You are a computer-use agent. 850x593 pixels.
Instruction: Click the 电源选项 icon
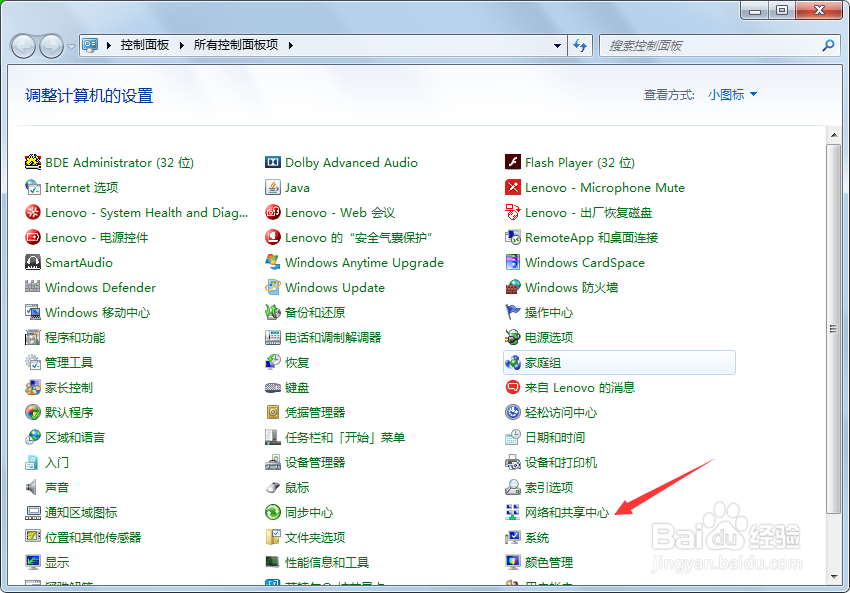click(513, 337)
